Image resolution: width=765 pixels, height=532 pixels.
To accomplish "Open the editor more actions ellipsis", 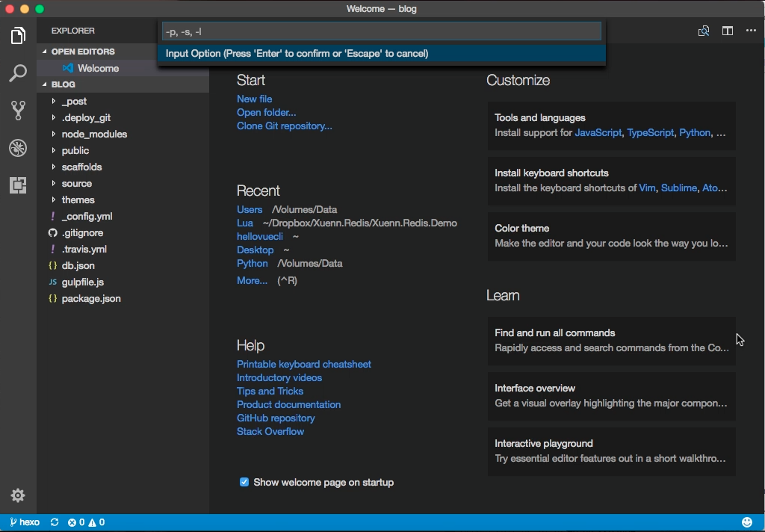I will (751, 31).
